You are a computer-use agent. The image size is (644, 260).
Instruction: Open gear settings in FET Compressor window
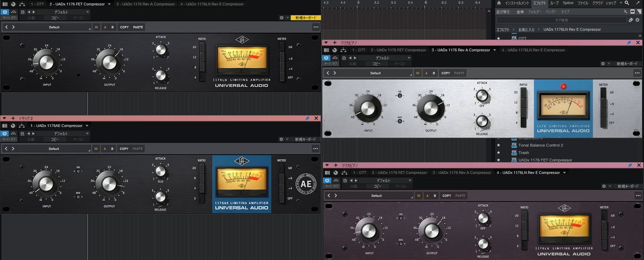point(282,18)
